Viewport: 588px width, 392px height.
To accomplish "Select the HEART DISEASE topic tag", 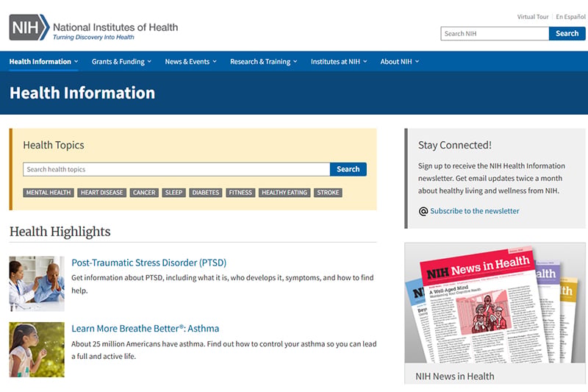I will click(x=101, y=193).
